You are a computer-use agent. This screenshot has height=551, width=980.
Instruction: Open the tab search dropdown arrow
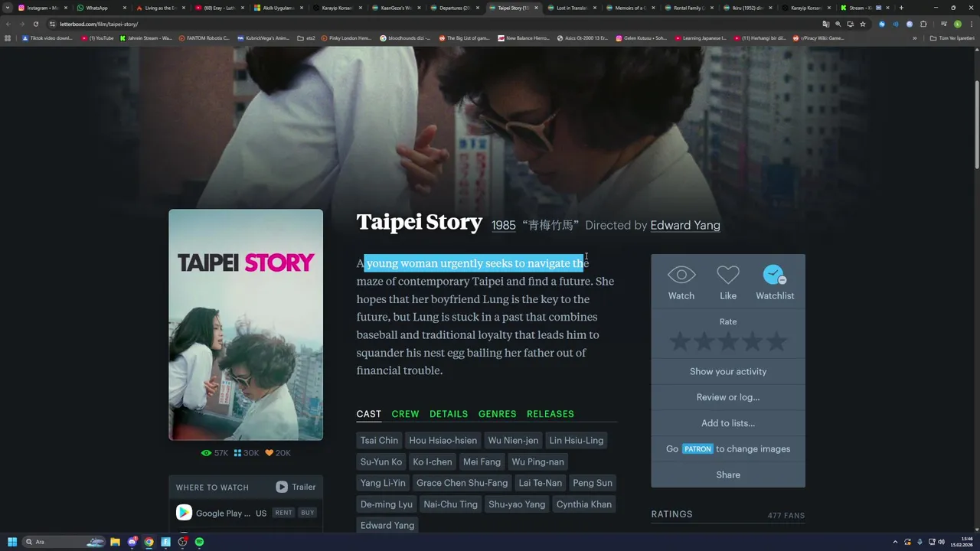tap(8, 8)
